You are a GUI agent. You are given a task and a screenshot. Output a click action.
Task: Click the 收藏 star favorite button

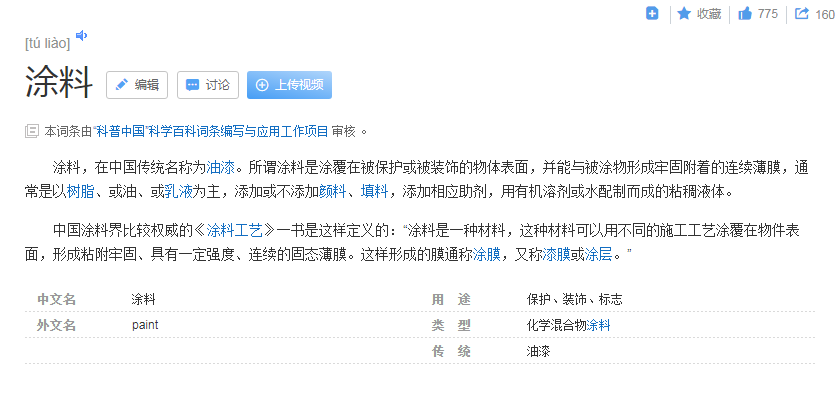699,14
